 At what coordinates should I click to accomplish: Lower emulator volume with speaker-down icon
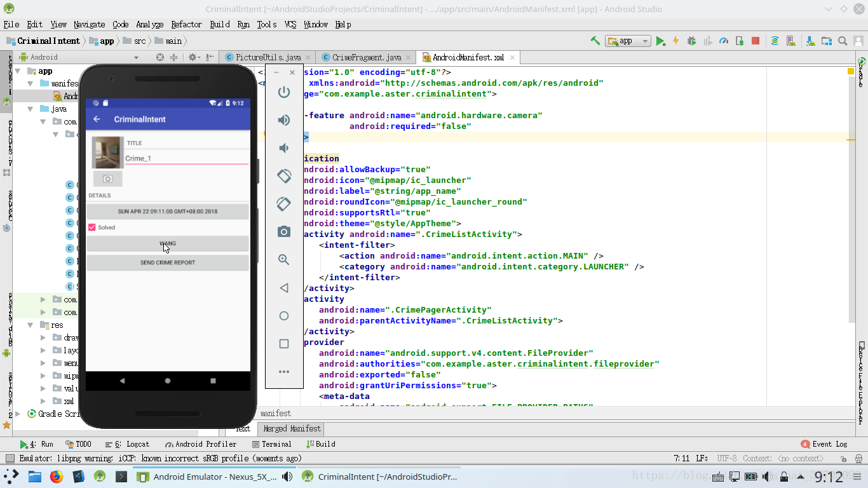coord(284,148)
